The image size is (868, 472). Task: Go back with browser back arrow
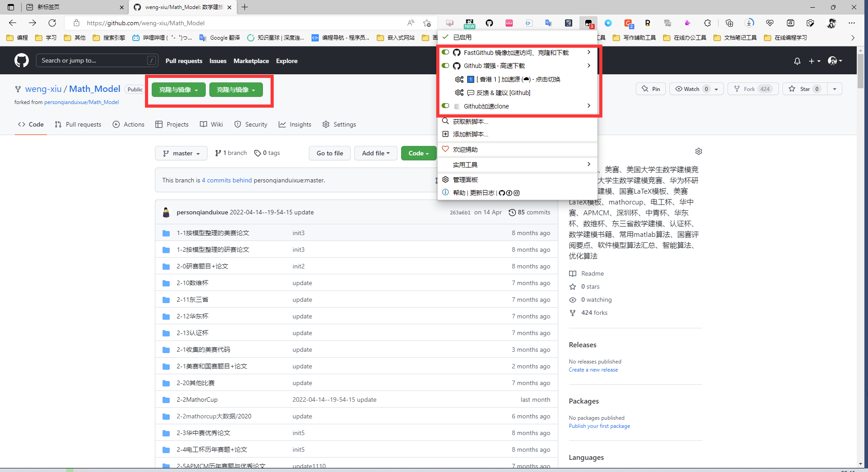[x=13, y=23]
